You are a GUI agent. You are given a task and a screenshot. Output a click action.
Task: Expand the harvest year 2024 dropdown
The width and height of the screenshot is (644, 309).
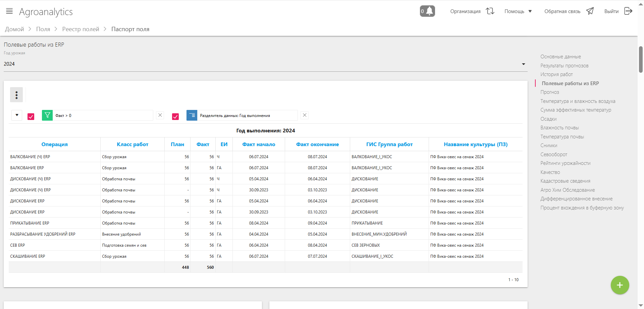(x=523, y=64)
